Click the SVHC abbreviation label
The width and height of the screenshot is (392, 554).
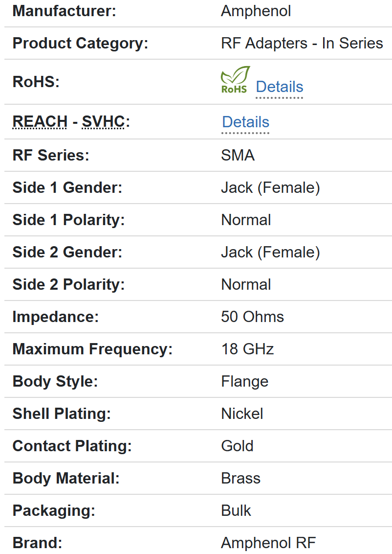(x=104, y=122)
